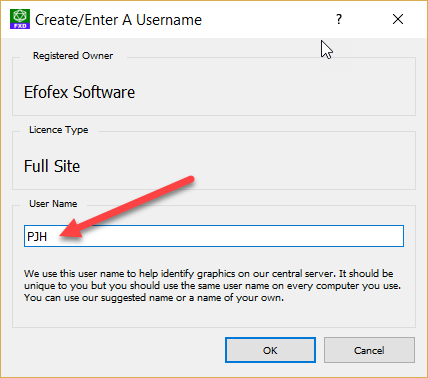Click into the User Name input field
Screen dimensions: 428x378
click(x=214, y=236)
